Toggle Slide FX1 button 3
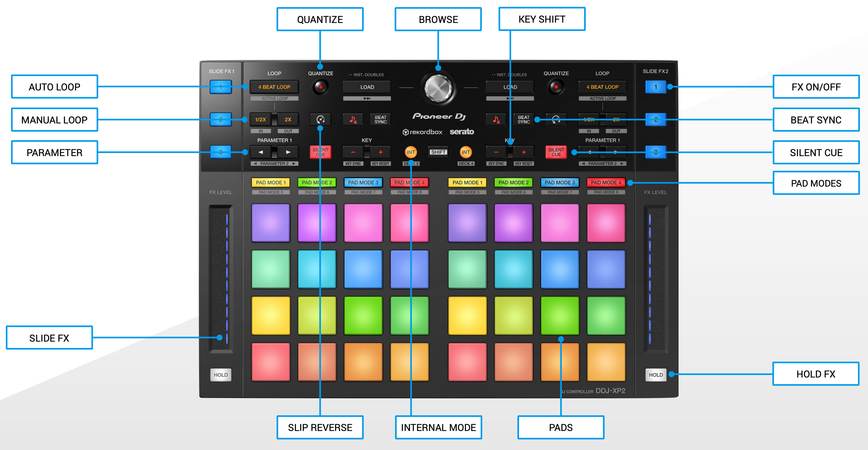The image size is (868, 450). 221,152
